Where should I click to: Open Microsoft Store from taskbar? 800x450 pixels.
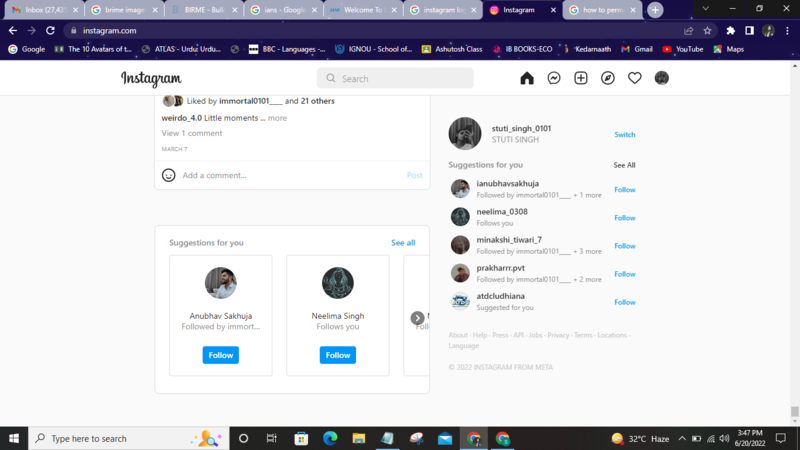(x=301, y=438)
